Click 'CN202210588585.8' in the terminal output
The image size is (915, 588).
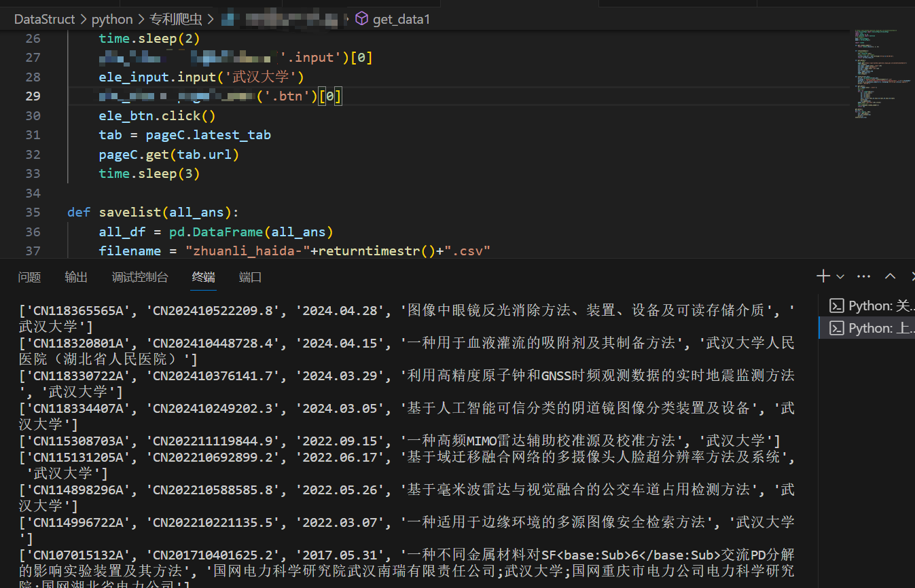pyautogui.click(x=215, y=490)
